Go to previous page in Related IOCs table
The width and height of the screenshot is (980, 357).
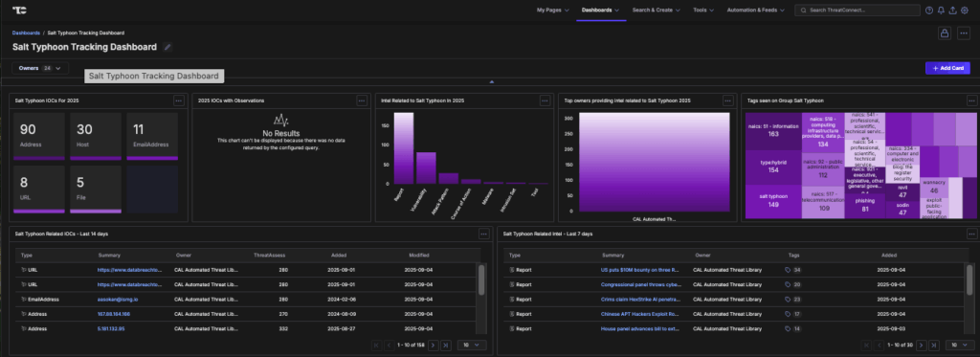[389, 345]
